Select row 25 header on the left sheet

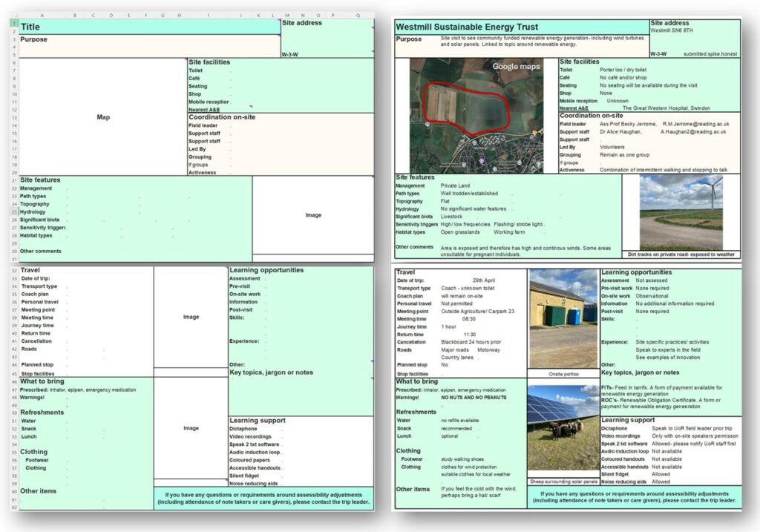point(16,213)
